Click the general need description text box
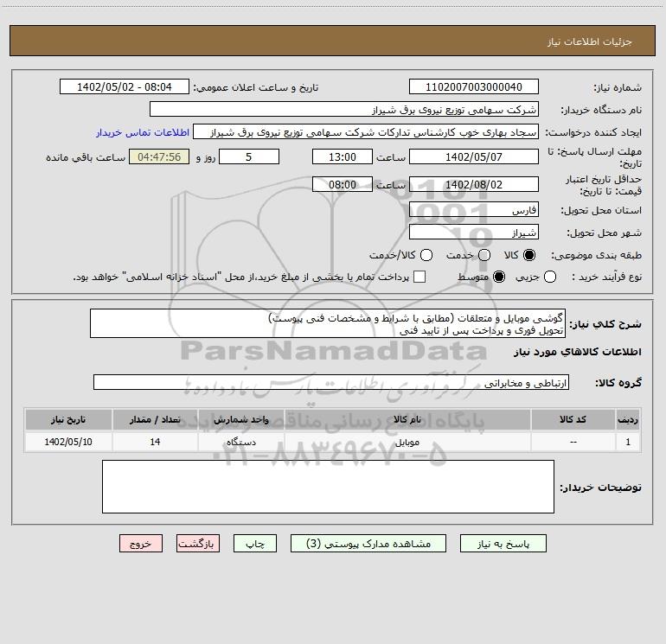 click(x=328, y=323)
